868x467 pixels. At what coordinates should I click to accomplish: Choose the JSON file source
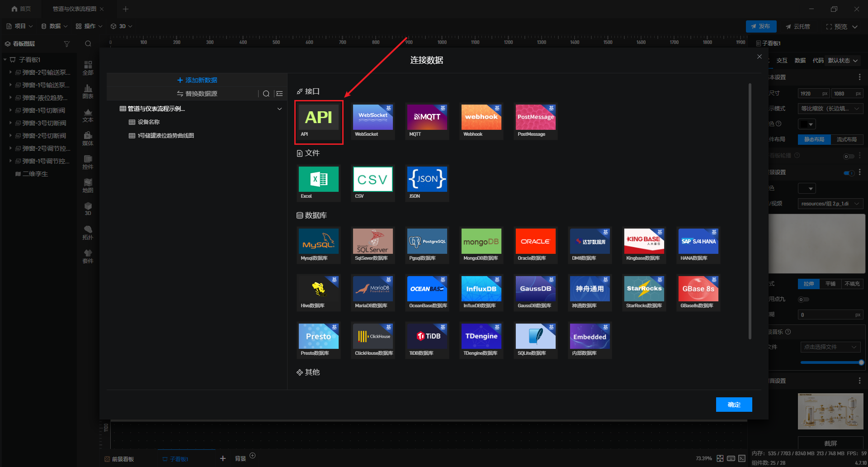point(427,183)
